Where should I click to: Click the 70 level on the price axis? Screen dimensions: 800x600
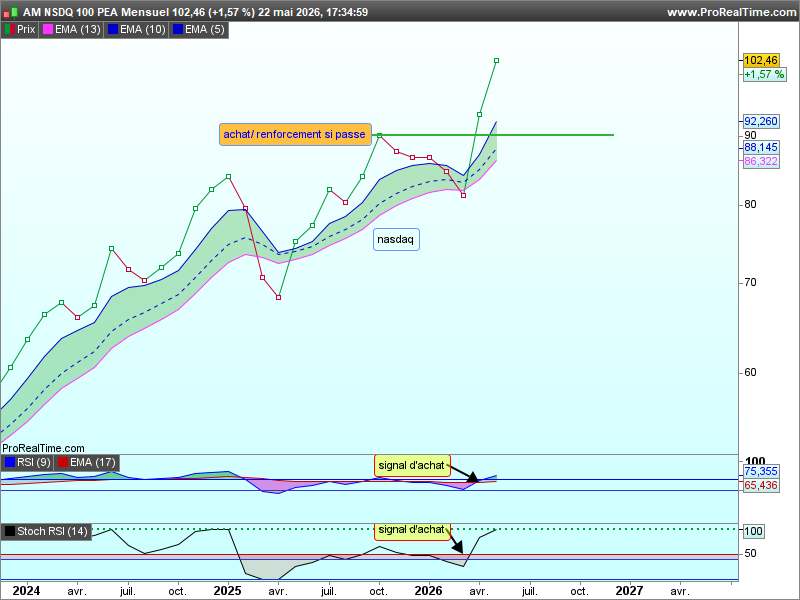coord(751,283)
